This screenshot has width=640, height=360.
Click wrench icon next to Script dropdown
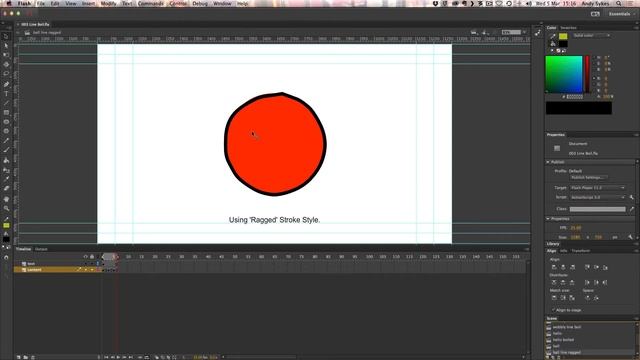[x=631, y=197]
